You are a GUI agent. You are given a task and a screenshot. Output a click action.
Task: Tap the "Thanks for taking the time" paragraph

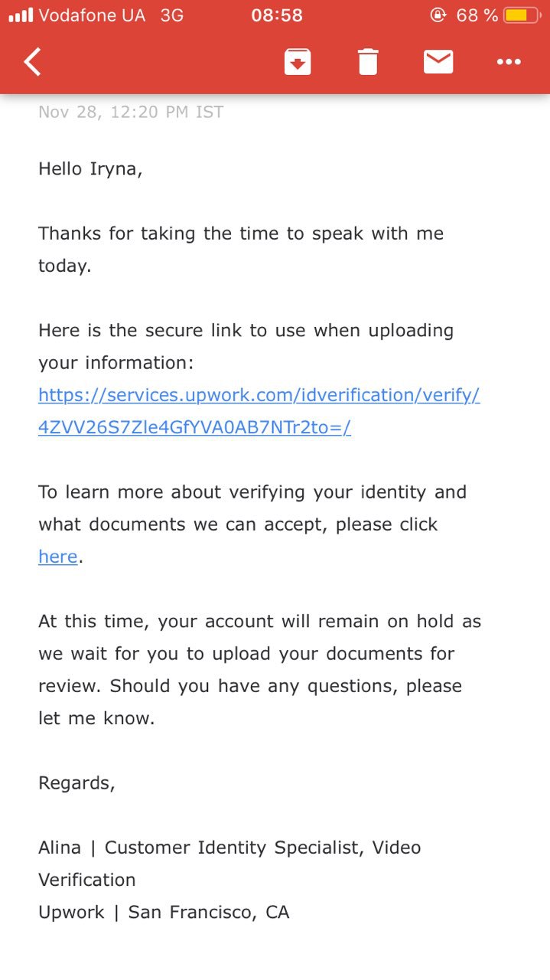point(240,234)
